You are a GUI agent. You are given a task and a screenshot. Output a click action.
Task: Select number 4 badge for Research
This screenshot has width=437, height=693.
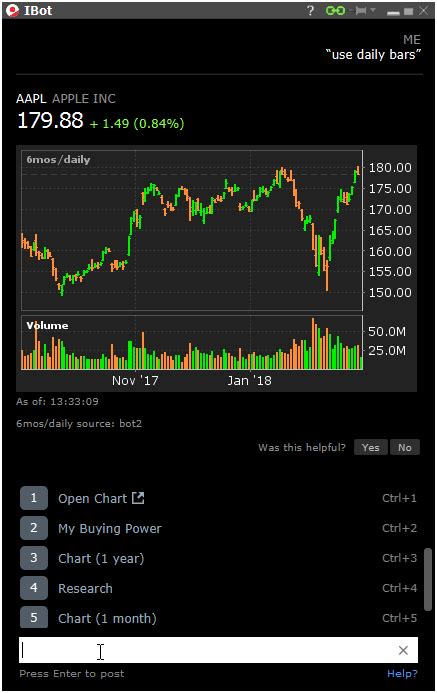click(34, 588)
